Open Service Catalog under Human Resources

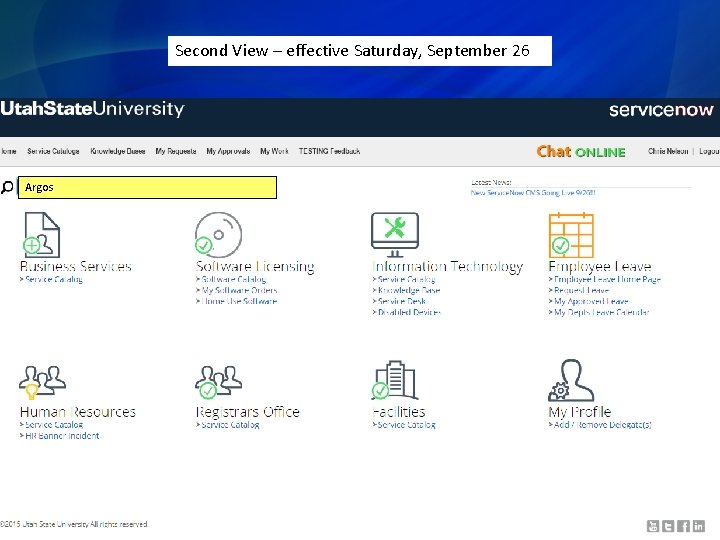[x=54, y=425]
